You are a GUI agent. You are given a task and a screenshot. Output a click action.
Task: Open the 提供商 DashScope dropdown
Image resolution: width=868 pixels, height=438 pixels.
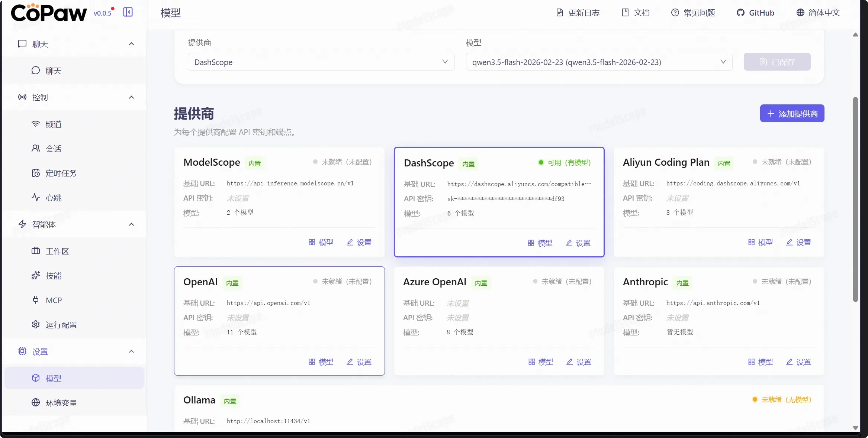[x=321, y=62]
